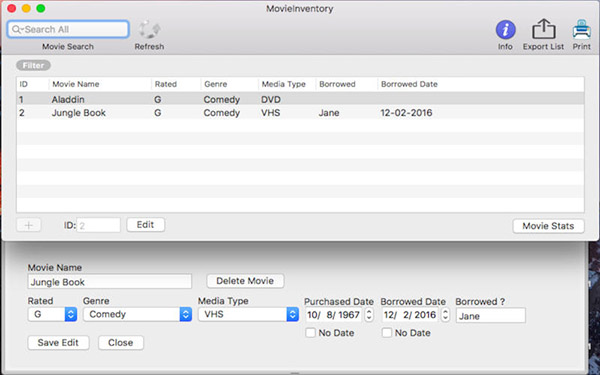Click Jane in the Borrowed column
This screenshot has width=600, height=375.
pos(329,113)
